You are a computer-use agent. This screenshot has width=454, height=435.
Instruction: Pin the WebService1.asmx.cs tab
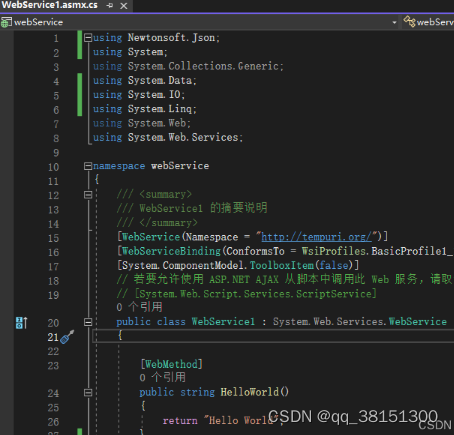tap(110, 6)
